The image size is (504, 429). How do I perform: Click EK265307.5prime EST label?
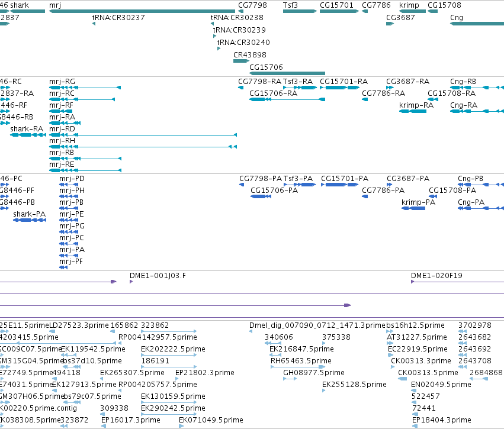132,373
